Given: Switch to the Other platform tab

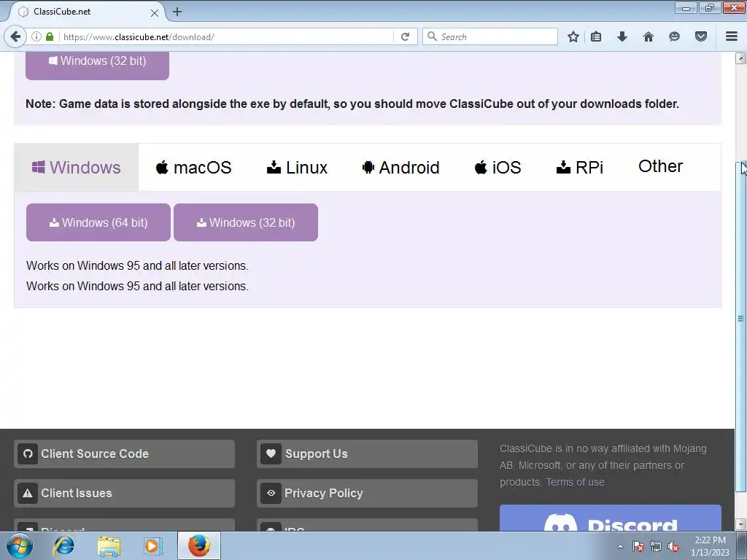Looking at the screenshot, I should (x=660, y=166).
